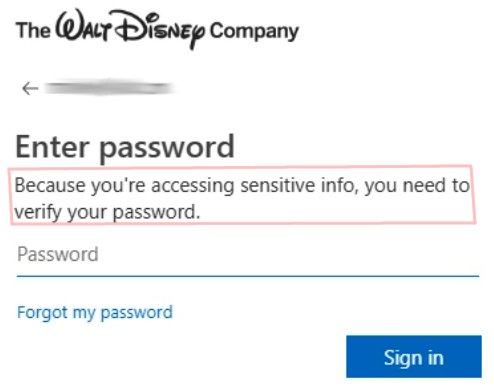The height and width of the screenshot is (389, 494).
Task: Focus the Password input field
Action: (248, 255)
